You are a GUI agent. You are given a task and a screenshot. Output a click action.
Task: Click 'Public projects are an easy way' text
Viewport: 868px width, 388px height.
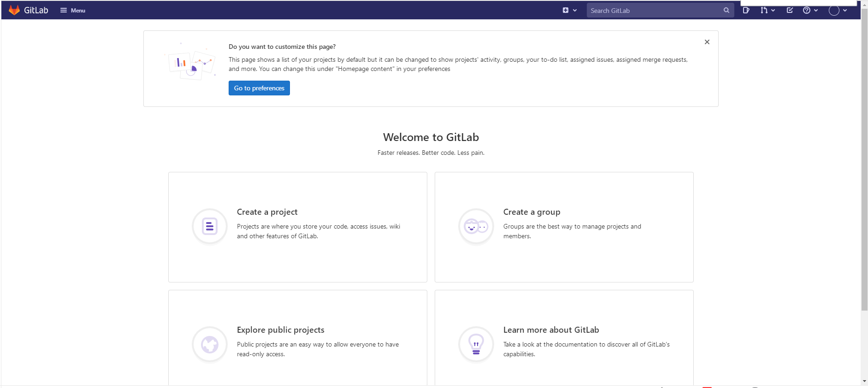pos(318,349)
